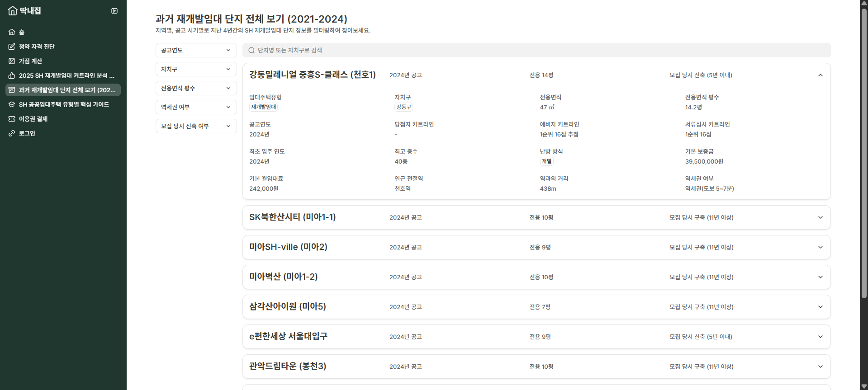Screen dimensions: 868x390
Task: Click the magnifier icon in the search bar
Action: click(251, 50)
